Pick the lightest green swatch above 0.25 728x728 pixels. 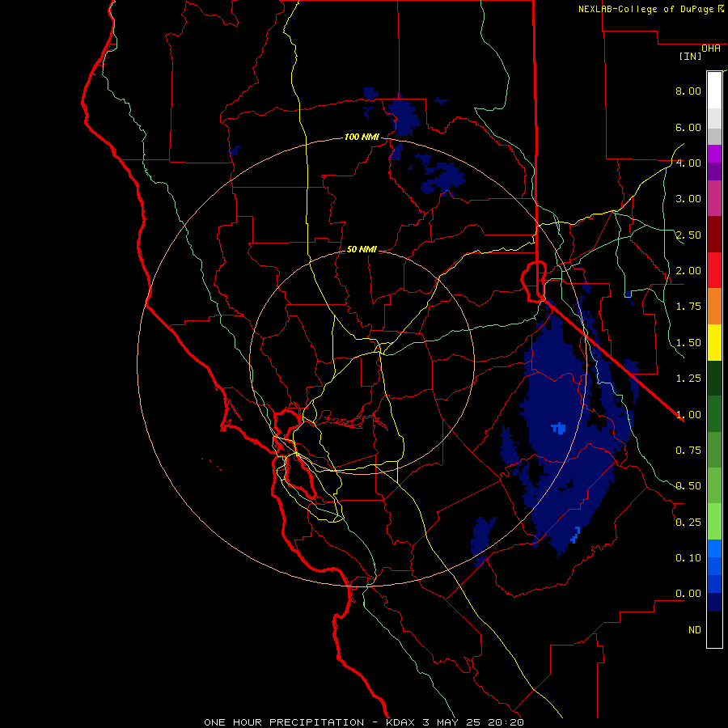coord(714,522)
